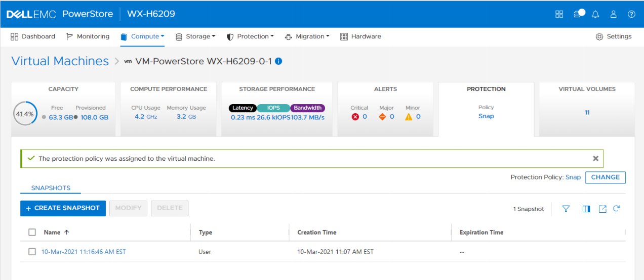
Task: Select the Storage Performance card
Action: click(x=277, y=109)
